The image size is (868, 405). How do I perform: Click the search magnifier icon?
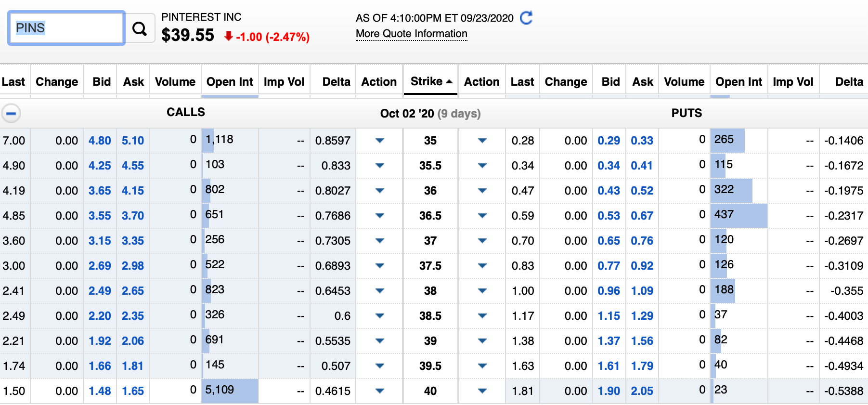pyautogui.click(x=140, y=28)
